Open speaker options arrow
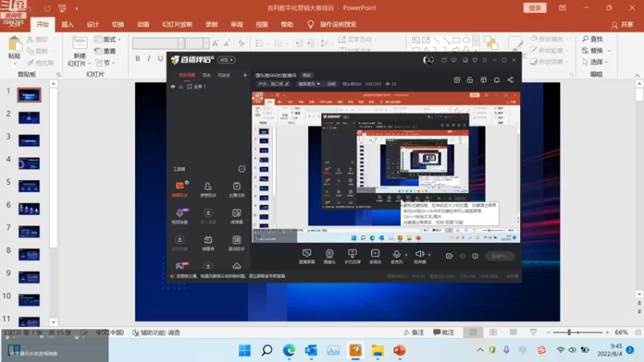Screen dimensions: 644x362 429,255
